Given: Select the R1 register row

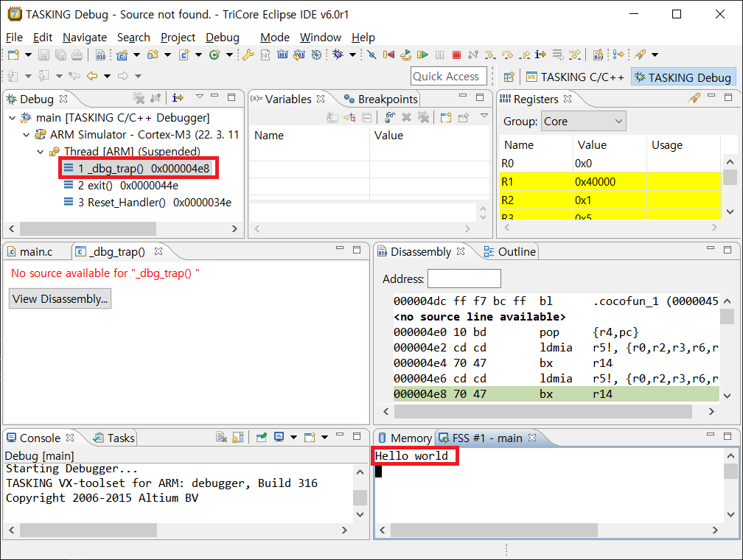Looking at the screenshot, I should [610, 181].
